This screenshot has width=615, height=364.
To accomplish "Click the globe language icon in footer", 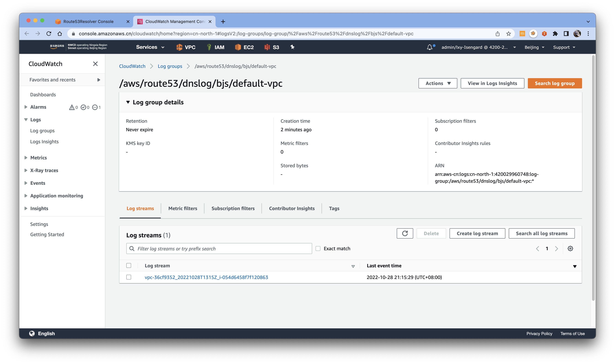I will 32,333.
